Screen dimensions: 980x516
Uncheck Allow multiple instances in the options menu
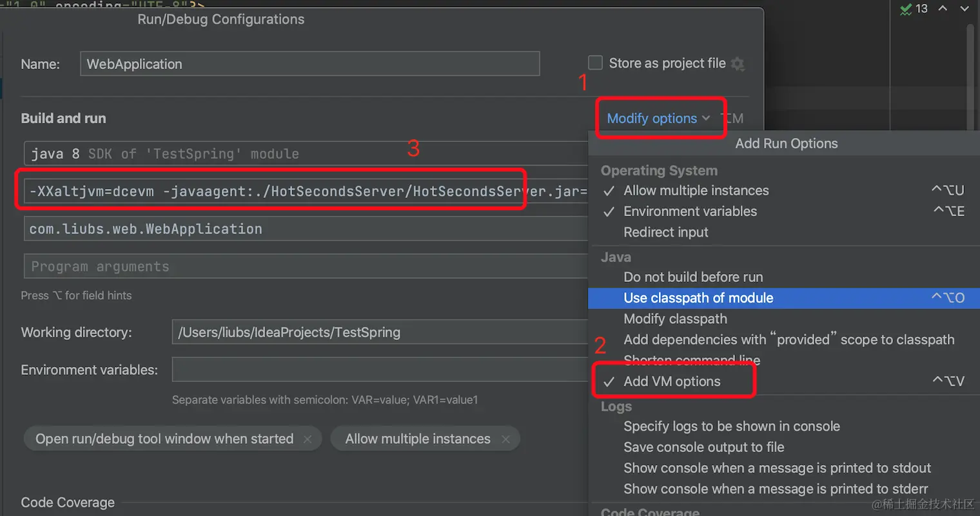[x=696, y=191]
